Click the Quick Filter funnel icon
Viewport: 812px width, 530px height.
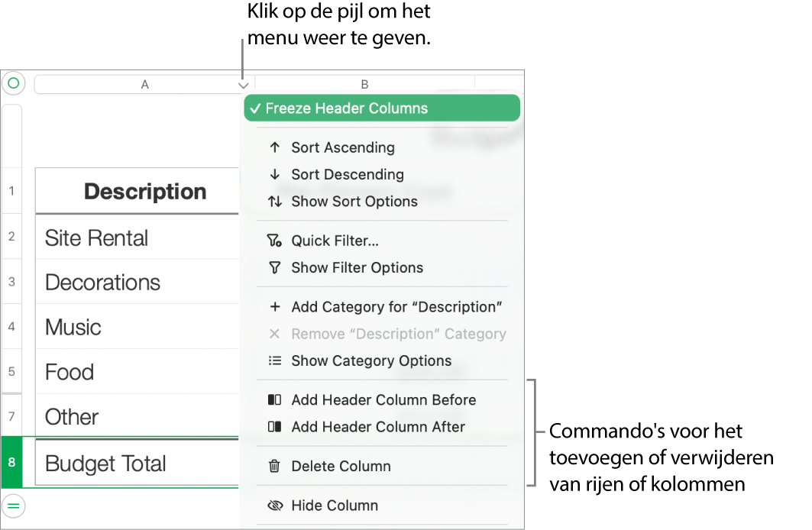click(x=275, y=241)
